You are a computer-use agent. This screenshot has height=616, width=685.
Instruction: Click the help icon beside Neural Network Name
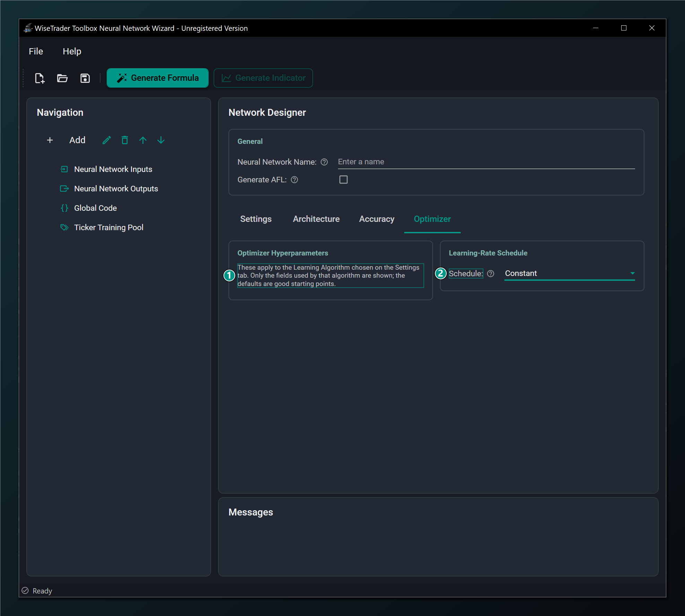324,162
